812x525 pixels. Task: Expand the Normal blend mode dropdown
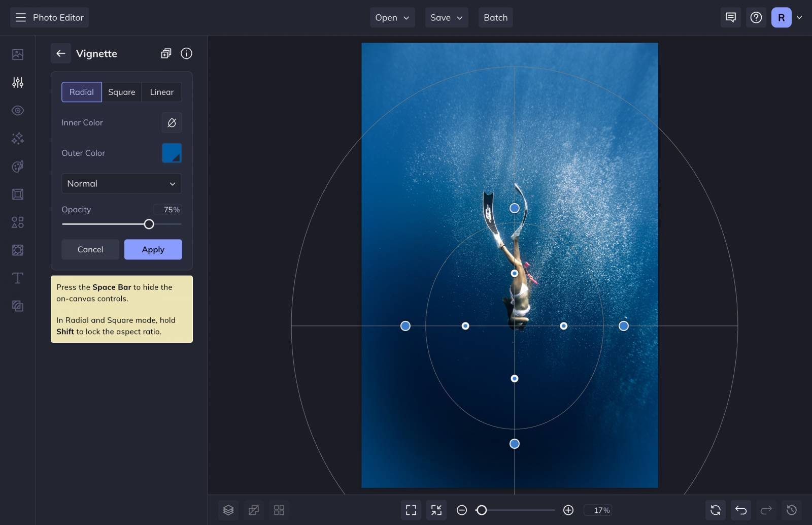(121, 184)
